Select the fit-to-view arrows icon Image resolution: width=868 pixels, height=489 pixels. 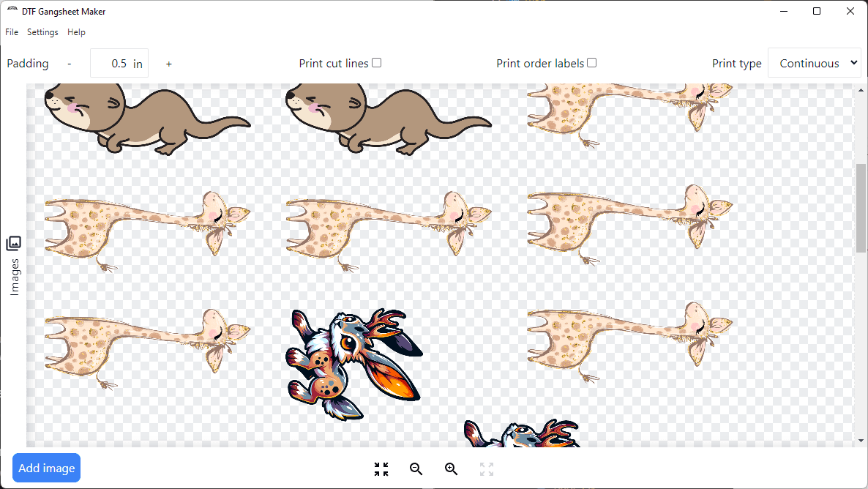point(381,469)
